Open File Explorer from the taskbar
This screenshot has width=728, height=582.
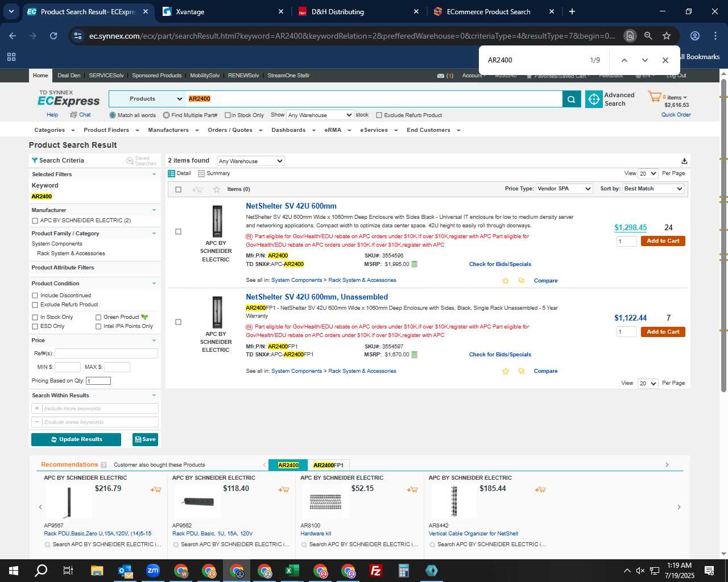pyautogui.click(x=97, y=571)
